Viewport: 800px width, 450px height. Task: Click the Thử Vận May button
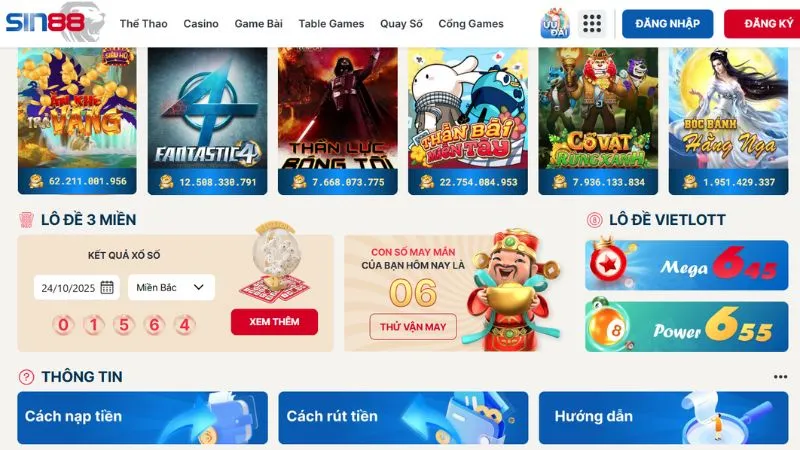point(413,327)
